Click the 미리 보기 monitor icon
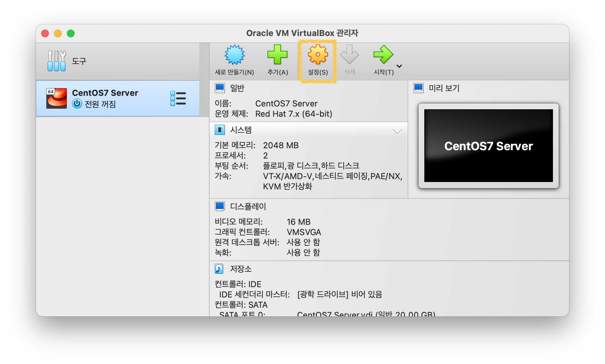The height and width of the screenshot is (364, 605). pos(419,88)
